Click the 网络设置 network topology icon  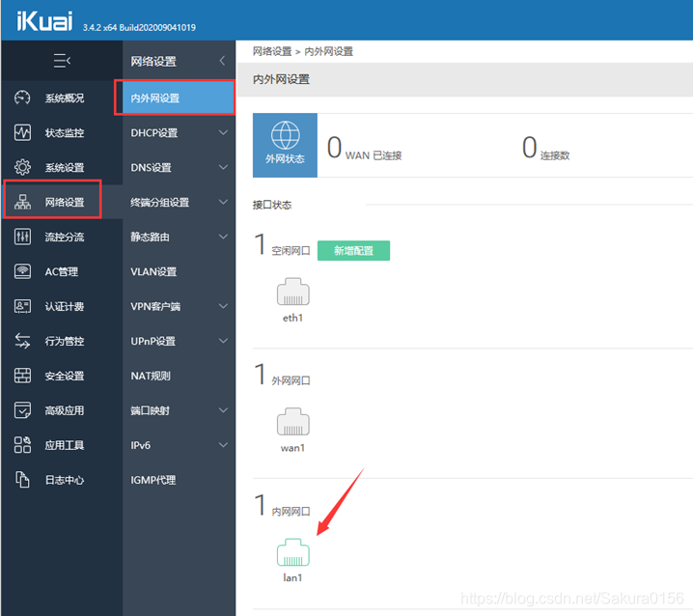(22, 202)
